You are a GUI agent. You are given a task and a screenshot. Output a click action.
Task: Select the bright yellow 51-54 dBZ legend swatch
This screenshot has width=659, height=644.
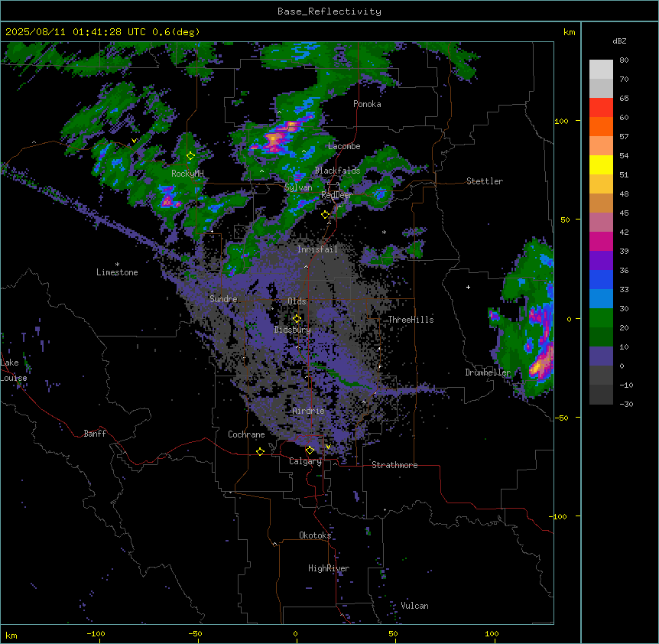(601, 164)
